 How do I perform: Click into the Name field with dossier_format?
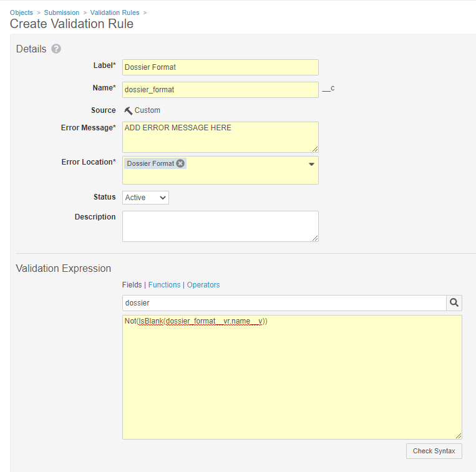point(220,90)
